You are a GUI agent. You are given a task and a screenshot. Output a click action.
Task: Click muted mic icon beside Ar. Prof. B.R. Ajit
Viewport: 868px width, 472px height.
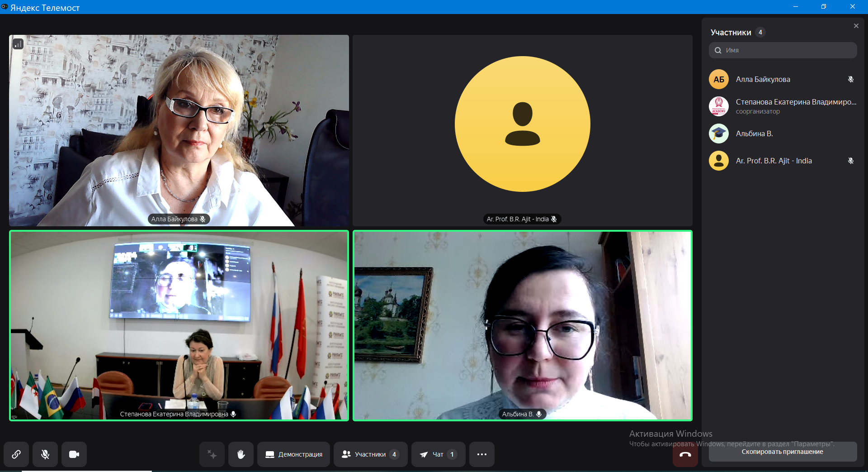point(850,161)
